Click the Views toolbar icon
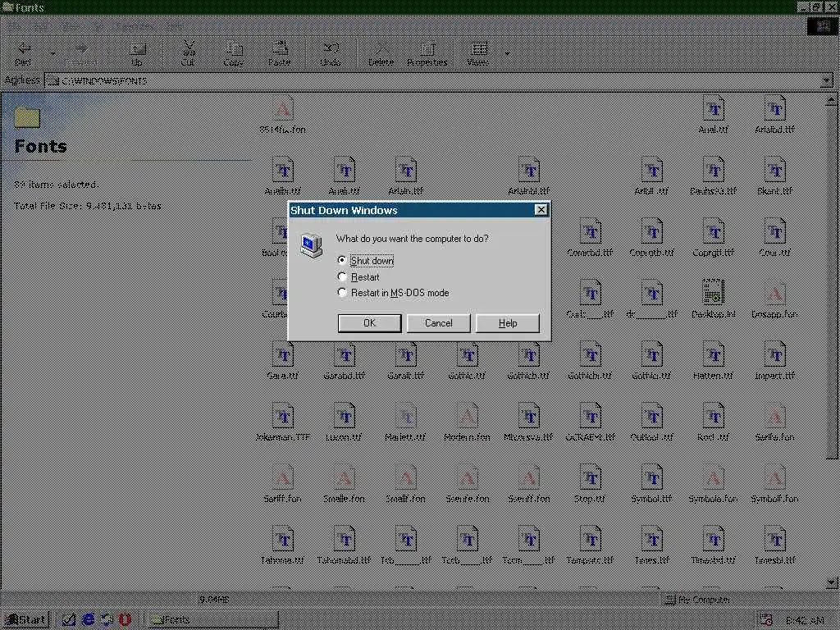 pyautogui.click(x=477, y=53)
